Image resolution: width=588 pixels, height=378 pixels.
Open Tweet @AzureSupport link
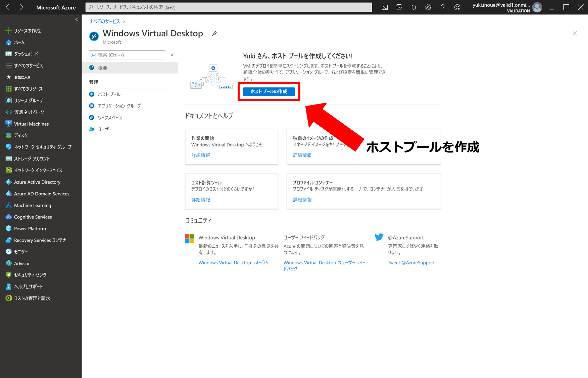click(411, 262)
